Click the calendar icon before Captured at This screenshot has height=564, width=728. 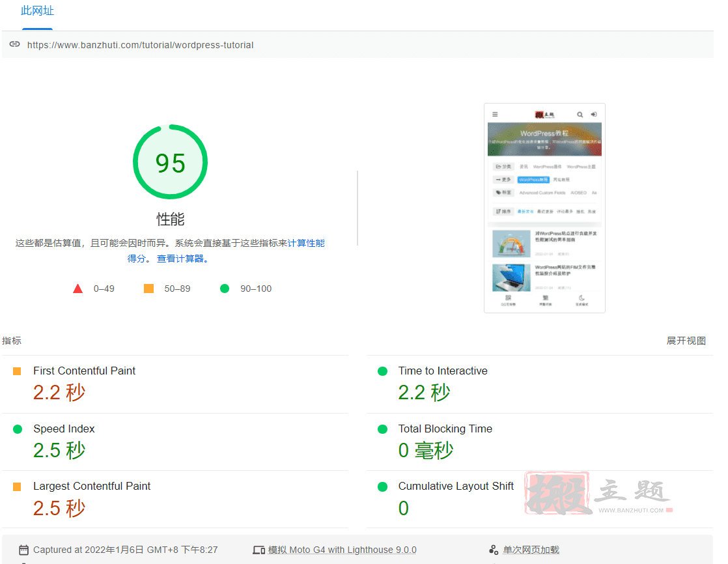coord(23,550)
